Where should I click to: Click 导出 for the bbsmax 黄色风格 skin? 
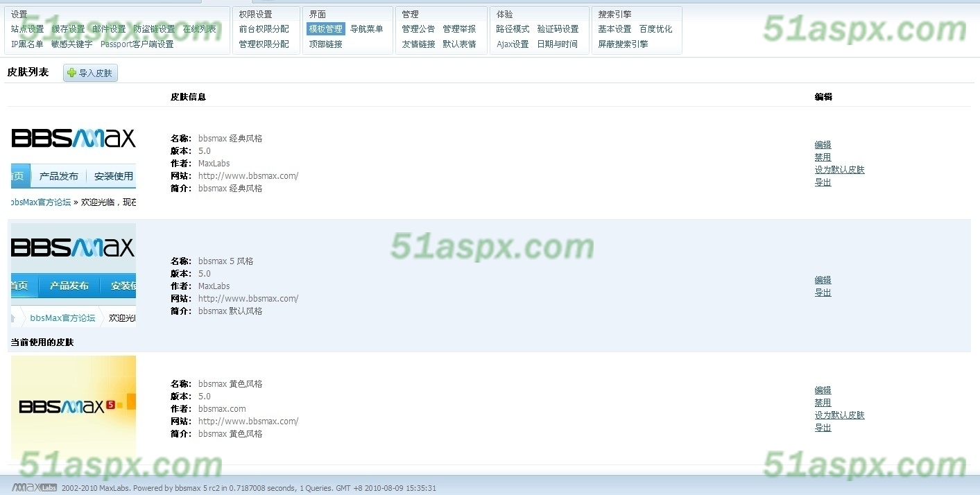coord(823,428)
